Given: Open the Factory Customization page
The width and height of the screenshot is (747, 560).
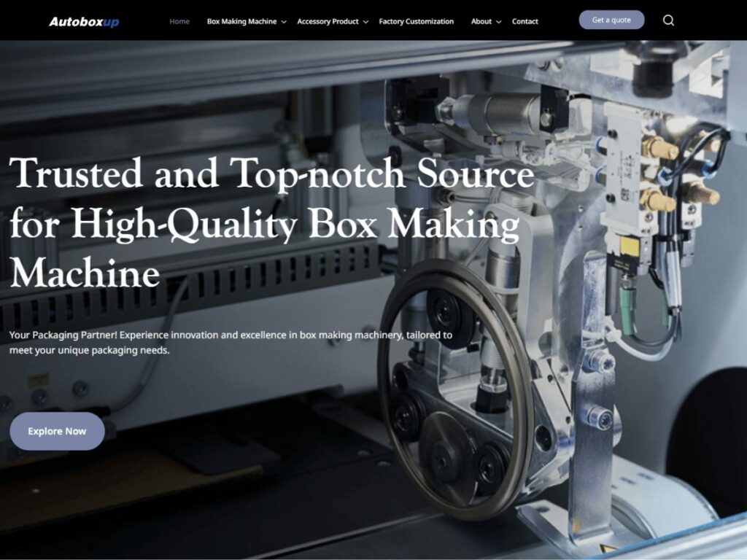Looking at the screenshot, I should (416, 21).
